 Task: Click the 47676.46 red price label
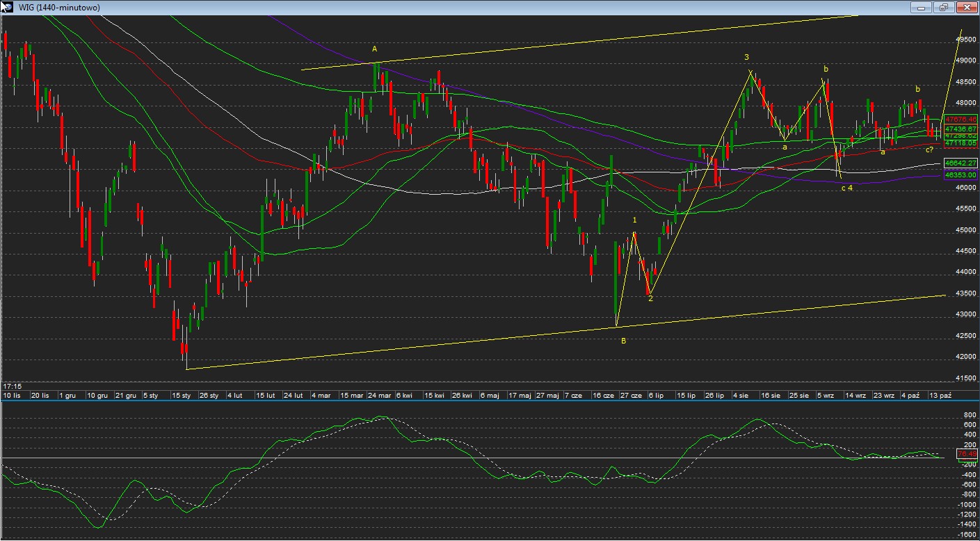click(961, 120)
